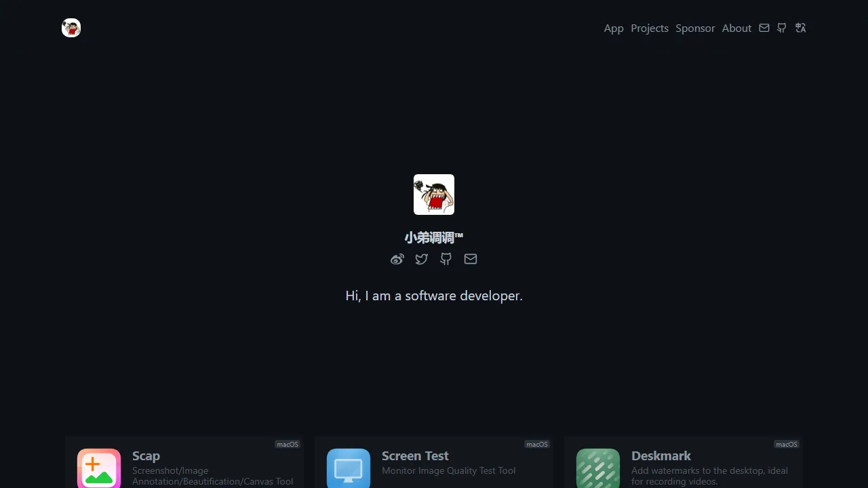Click the GitHub icon in the top-right navbar

(x=781, y=28)
